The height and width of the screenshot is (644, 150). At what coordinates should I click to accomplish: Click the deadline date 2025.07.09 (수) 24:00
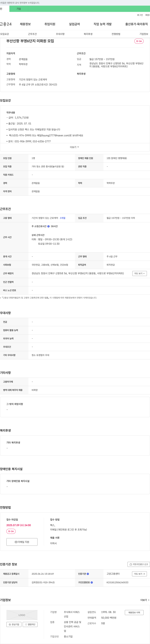(19, 525)
